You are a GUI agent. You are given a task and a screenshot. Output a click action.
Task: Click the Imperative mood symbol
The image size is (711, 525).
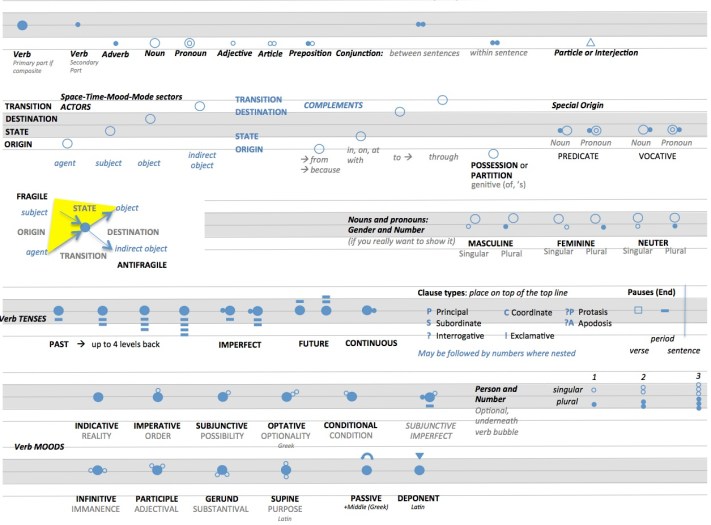point(155,396)
